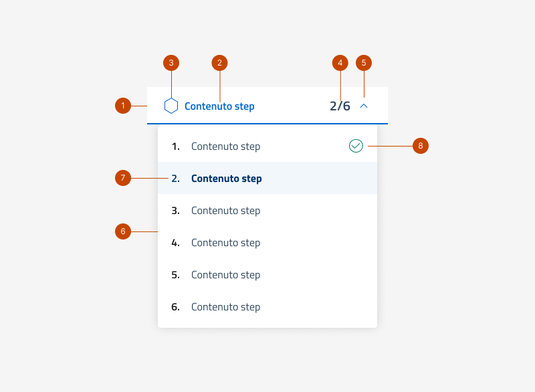Click the number "2." of the active step
The height and width of the screenshot is (392, 535).
tap(175, 179)
